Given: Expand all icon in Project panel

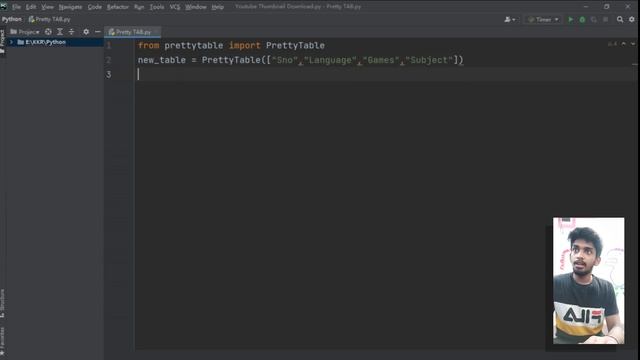Looking at the screenshot, I should tap(60, 32).
